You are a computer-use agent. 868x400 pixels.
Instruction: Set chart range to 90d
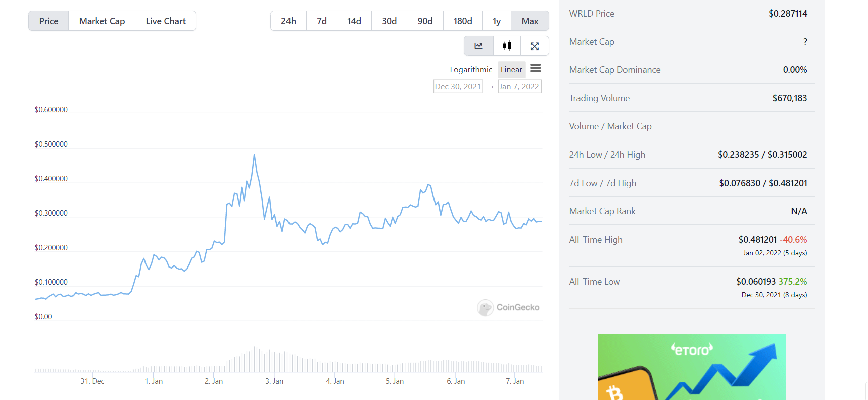click(425, 21)
